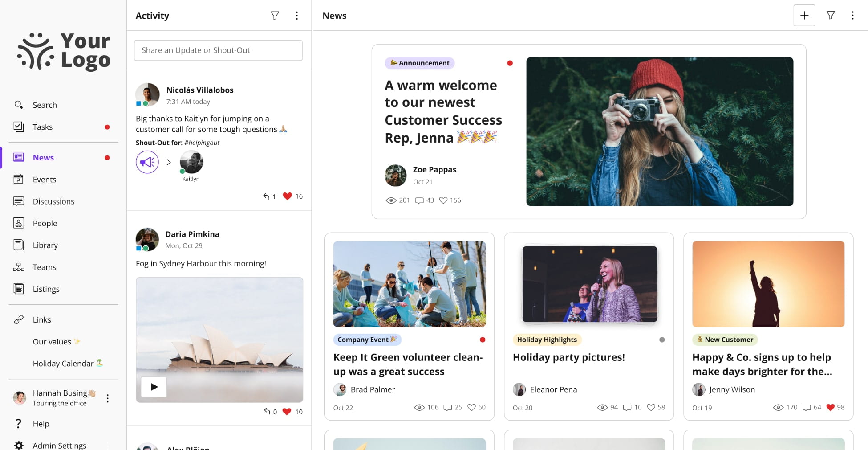
Task: Open the Library section
Action: click(45, 245)
